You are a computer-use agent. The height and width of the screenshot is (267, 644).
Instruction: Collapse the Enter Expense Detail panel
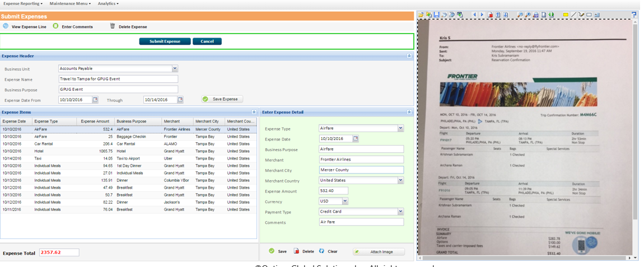pyautogui.click(x=409, y=112)
